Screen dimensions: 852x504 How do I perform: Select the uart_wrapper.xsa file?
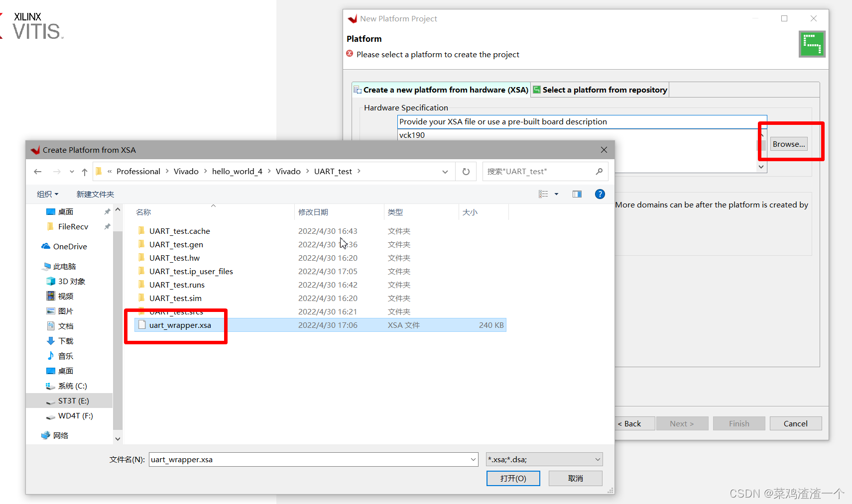pos(320,325)
